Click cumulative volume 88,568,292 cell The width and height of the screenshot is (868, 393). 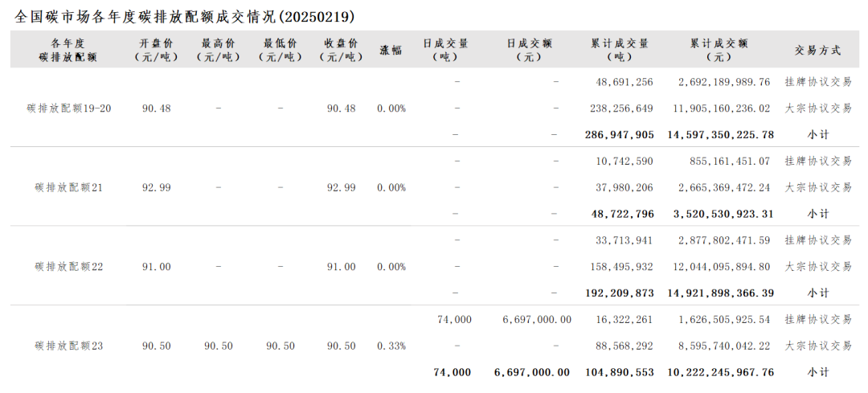624,346
